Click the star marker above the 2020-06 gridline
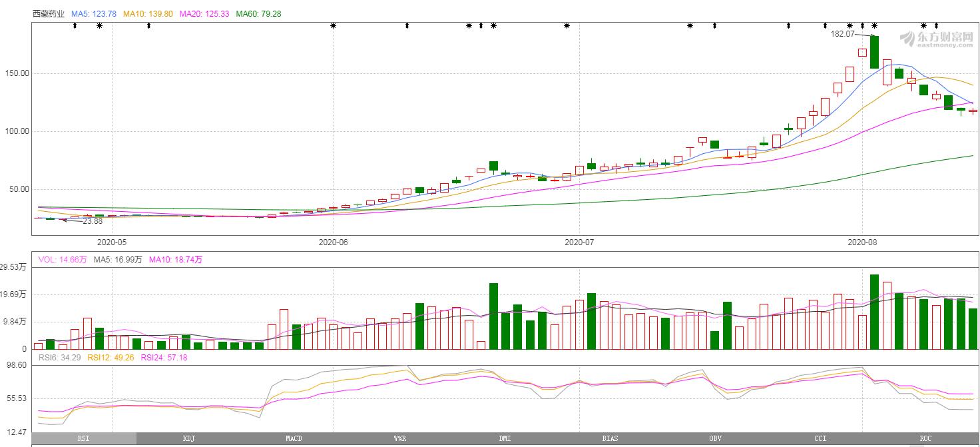Image resolution: width=980 pixels, height=447 pixels. [x=333, y=26]
